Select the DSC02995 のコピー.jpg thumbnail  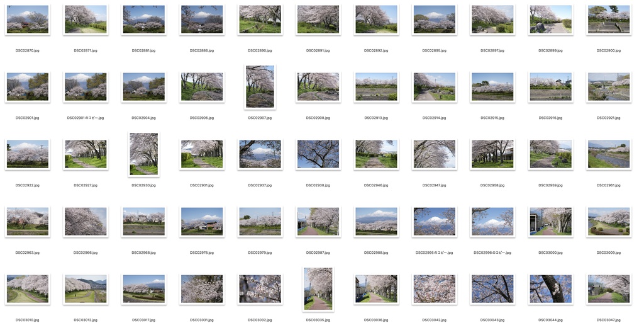click(434, 222)
